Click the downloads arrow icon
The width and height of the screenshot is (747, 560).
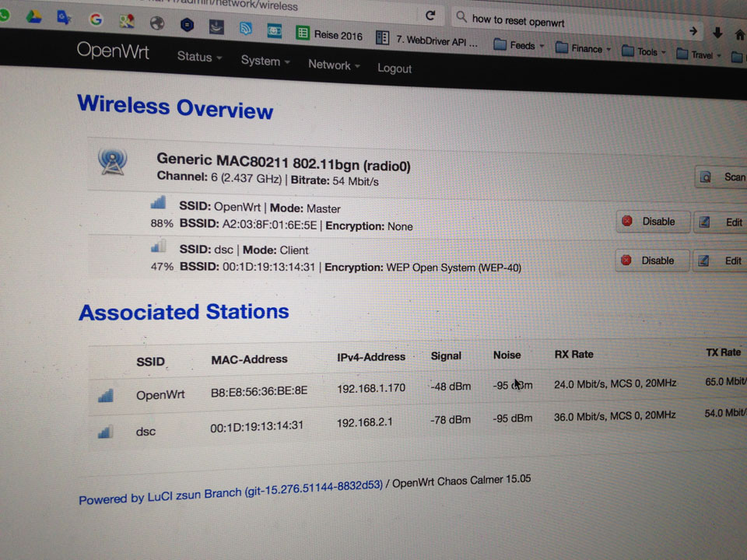click(717, 33)
